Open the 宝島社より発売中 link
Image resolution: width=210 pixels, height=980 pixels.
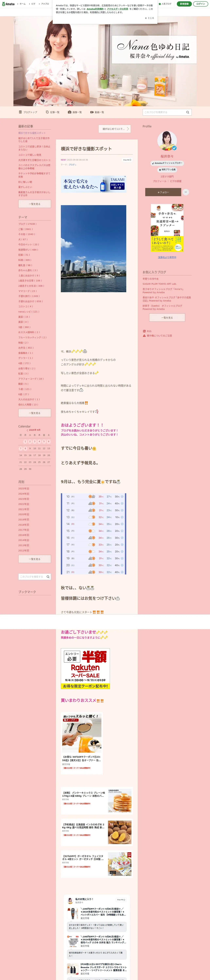(x=167, y=257)
